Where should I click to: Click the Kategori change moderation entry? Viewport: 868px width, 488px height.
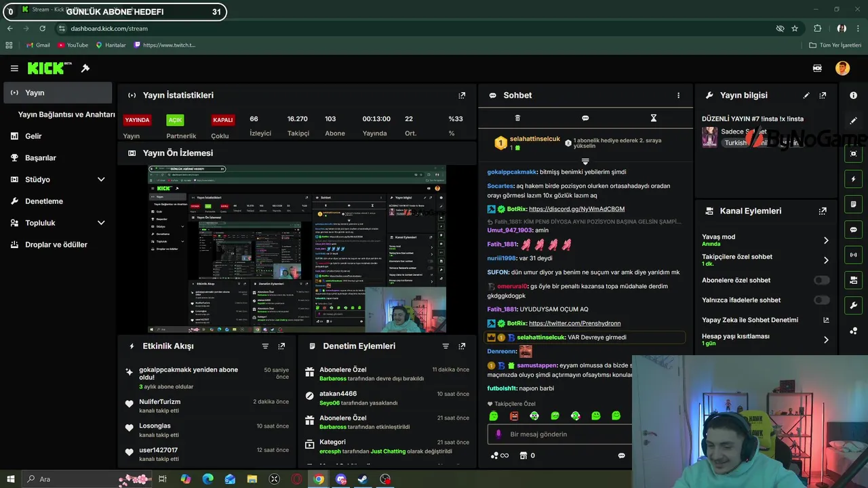[387, 446]
